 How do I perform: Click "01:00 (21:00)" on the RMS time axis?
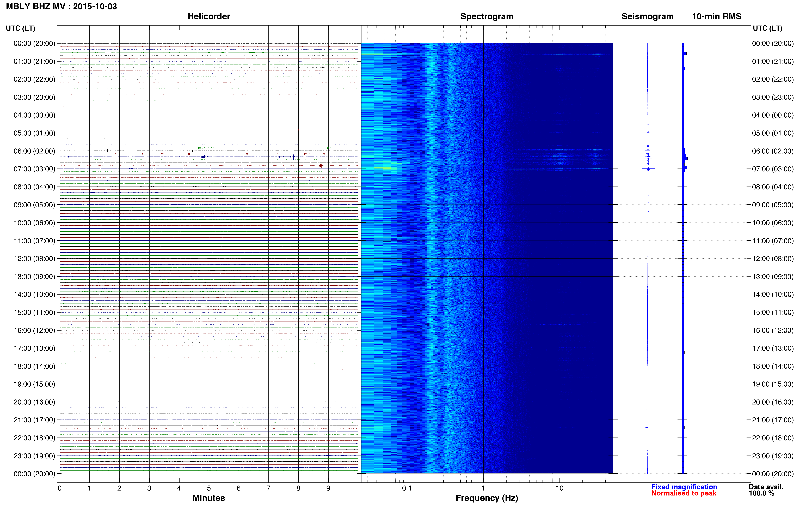[x=773, y=62]
